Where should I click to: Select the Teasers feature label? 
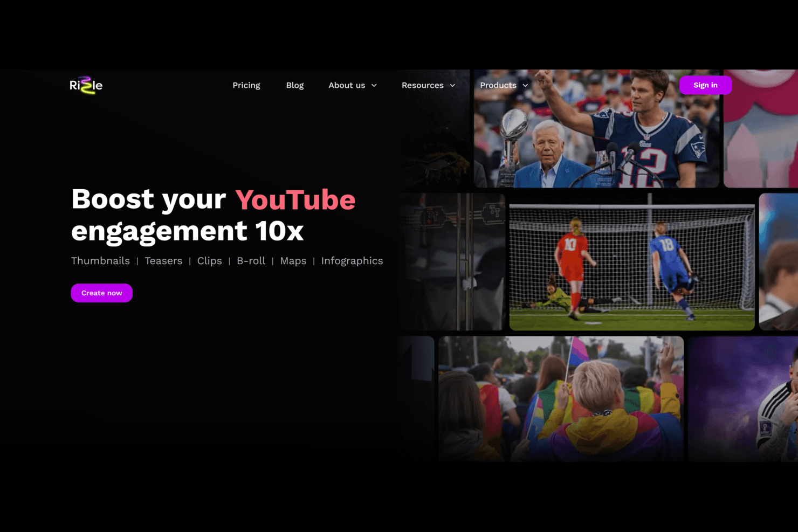coord(163,261)
